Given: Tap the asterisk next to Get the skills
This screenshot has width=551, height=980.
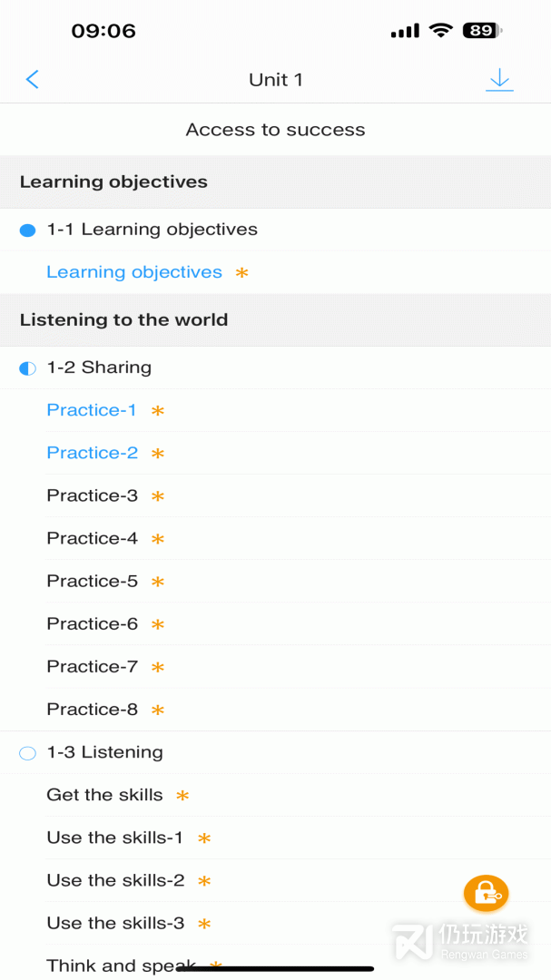Looking at the screenshot, I should tap(182, 796).
